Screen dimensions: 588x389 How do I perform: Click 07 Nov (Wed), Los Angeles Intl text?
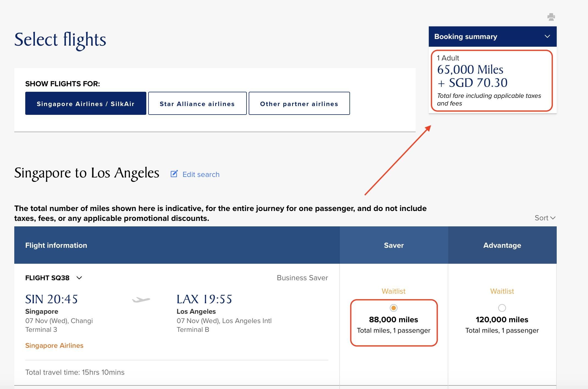coord(224,321)
